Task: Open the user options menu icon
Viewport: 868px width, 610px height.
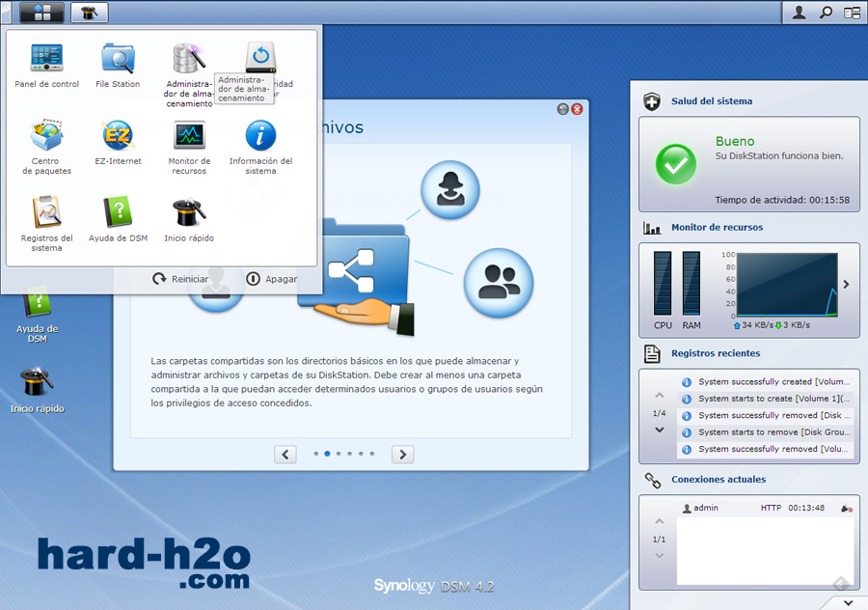Action: [799, 13]
